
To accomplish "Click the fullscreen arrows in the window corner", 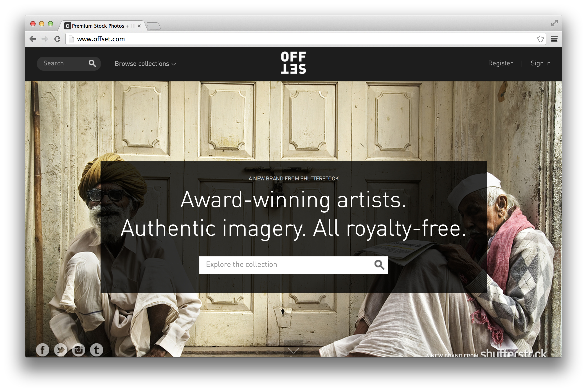I will tap(554, 23).
